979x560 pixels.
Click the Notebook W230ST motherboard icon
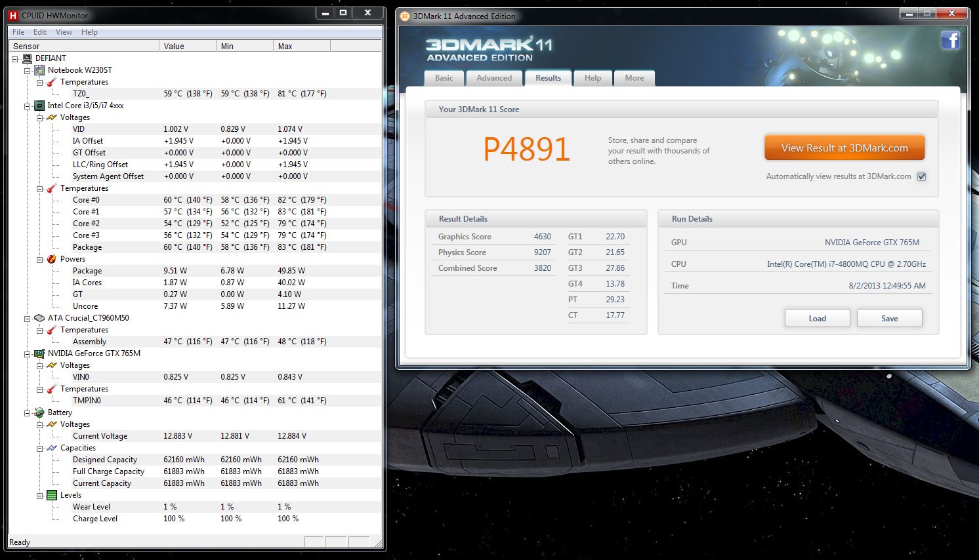(39, 70)
